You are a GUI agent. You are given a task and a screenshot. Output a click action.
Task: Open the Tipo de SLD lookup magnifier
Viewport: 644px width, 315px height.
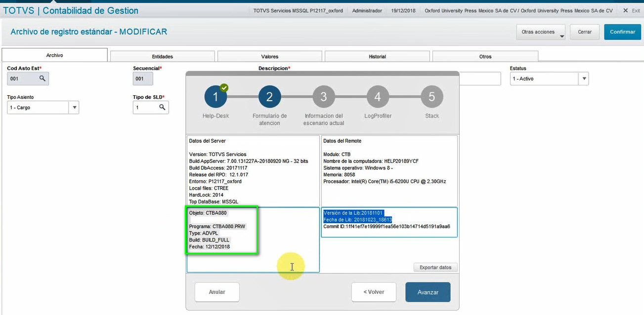coord(162,107)
